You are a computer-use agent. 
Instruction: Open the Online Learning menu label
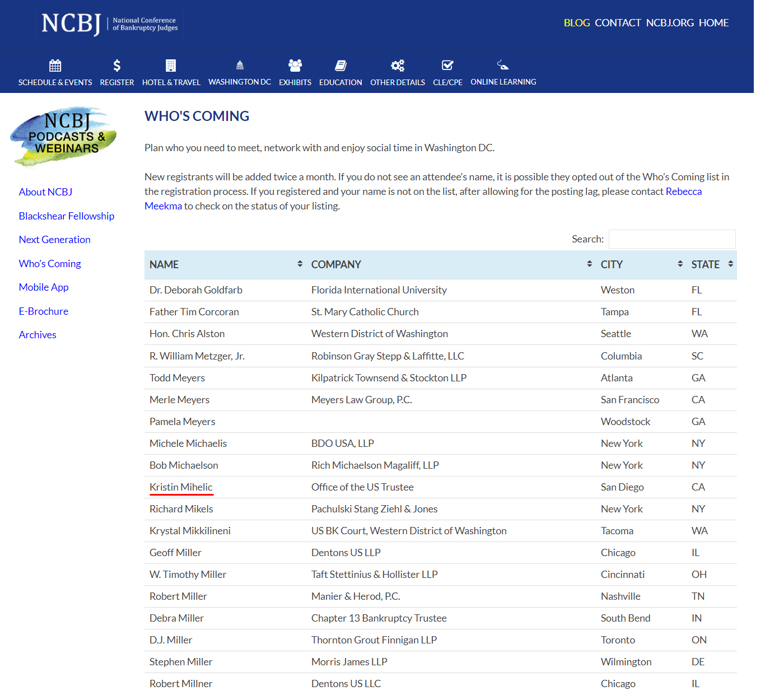coord(503,82)
